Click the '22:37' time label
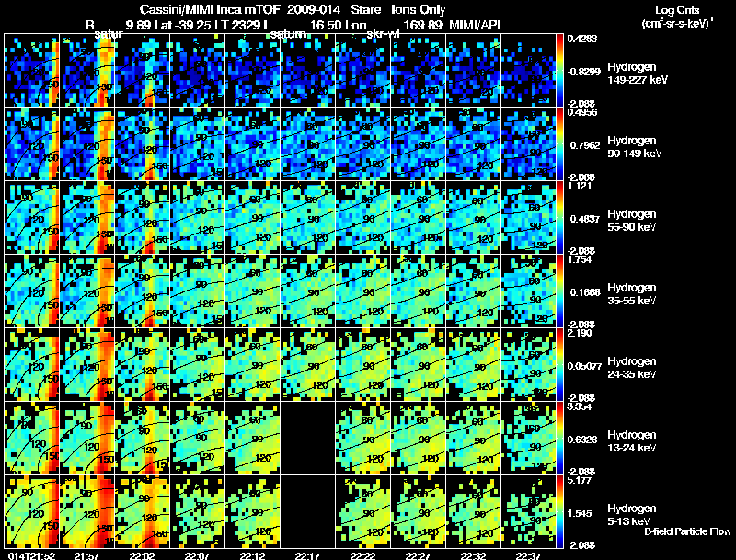The image size is (736, 560). (x=527, y=555)
